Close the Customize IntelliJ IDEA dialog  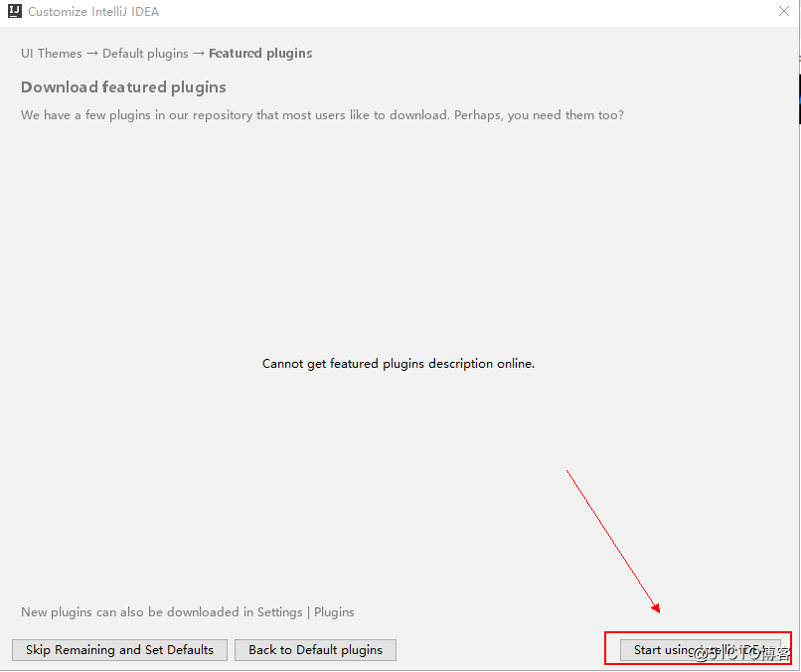point(784,11)
